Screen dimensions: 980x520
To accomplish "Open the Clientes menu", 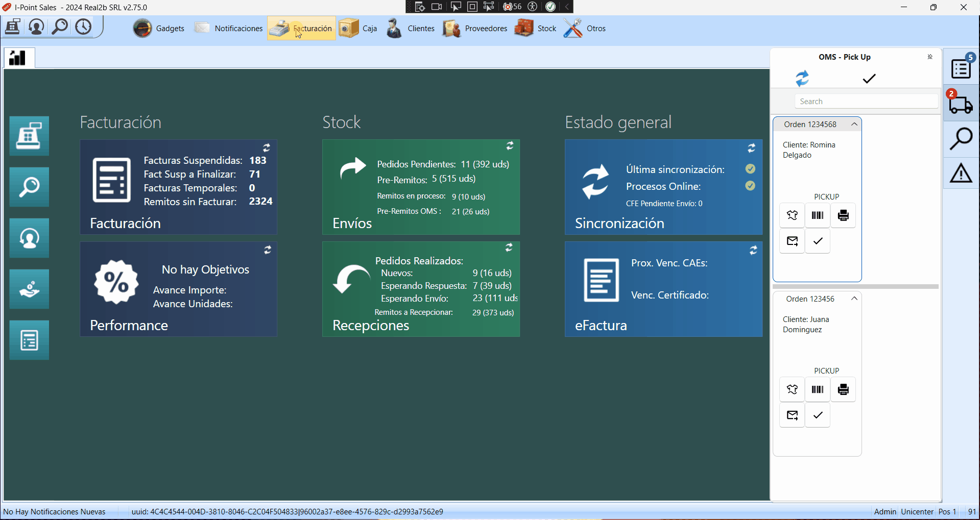I will pyautogui.click(x=410, y=29).
